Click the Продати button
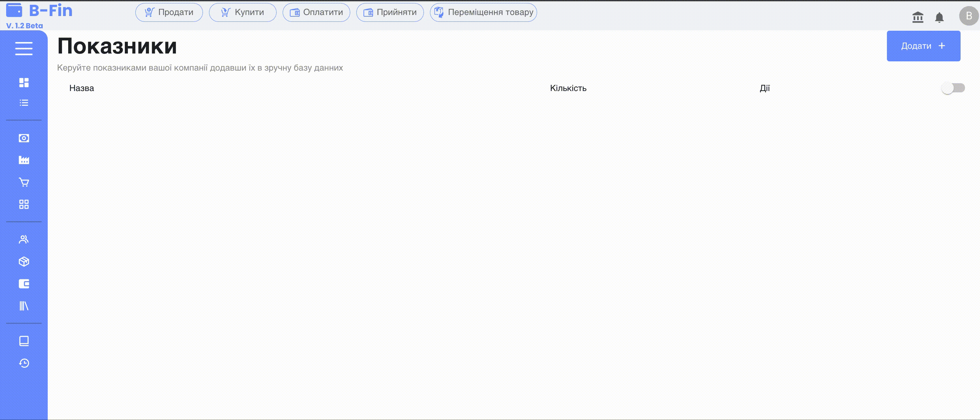Image resolution: width=980 pixels, height=420 pixels. click(x=169, y=12)
